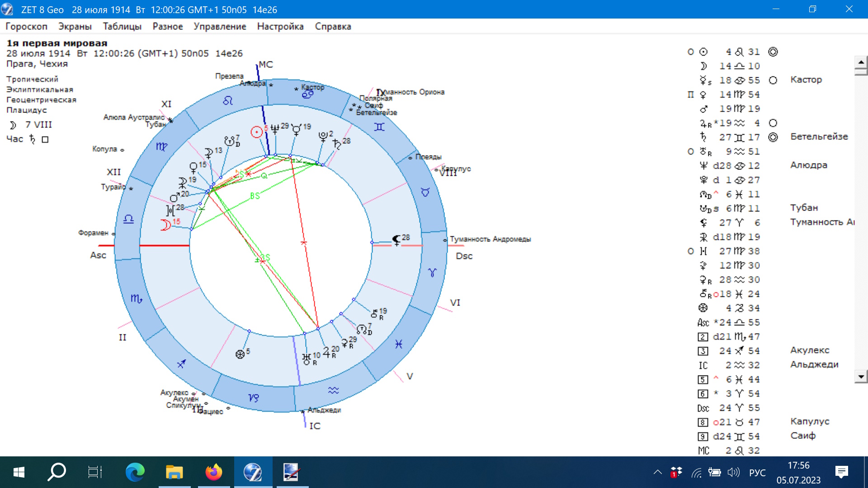
Task: Click the Leo zodiac sign on wheel
Action: (x=227, y=101)
